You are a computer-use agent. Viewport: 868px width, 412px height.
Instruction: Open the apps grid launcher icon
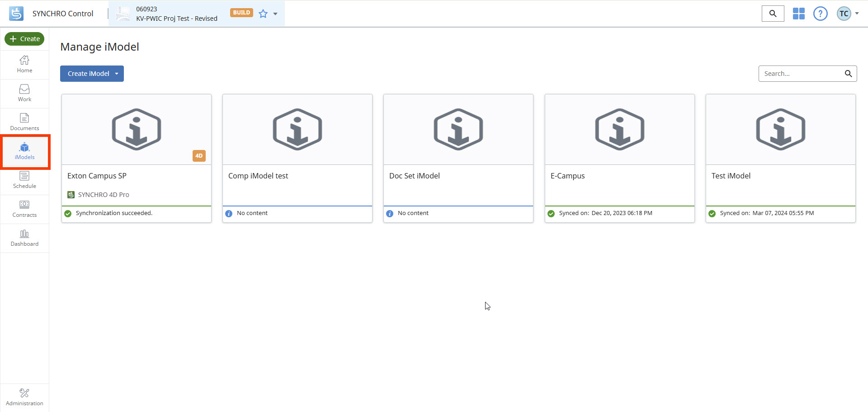(x=798, y=14)
